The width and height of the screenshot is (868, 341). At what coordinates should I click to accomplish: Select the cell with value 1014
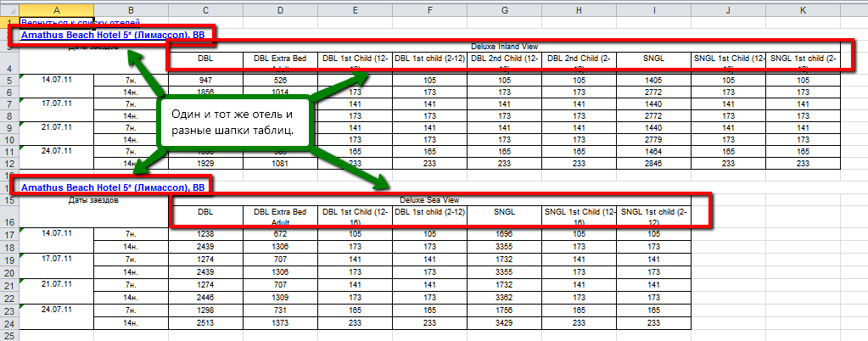point(280,92)
